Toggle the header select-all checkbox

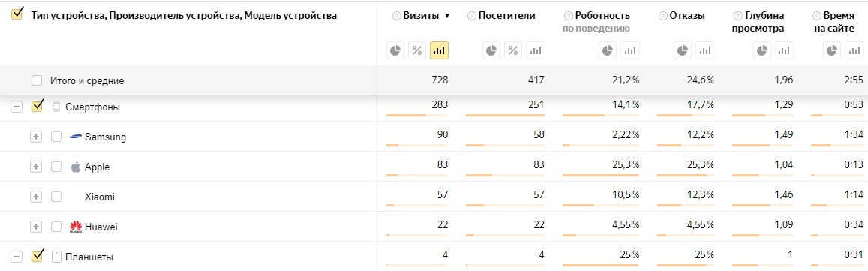pos(17,14)
